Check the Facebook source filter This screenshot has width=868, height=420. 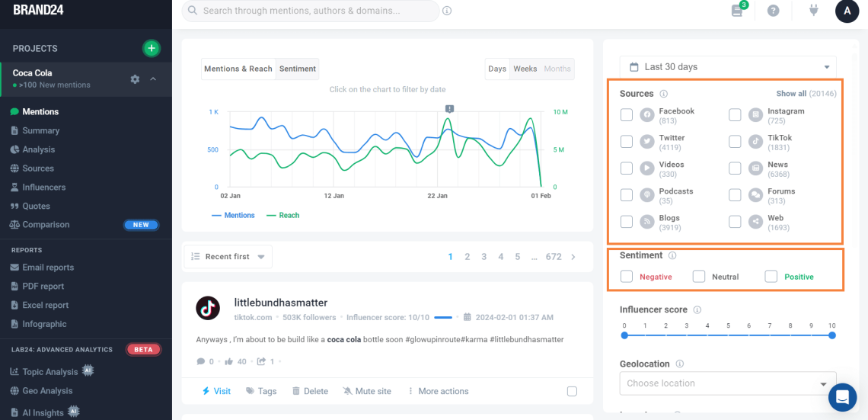pos(627,114)
